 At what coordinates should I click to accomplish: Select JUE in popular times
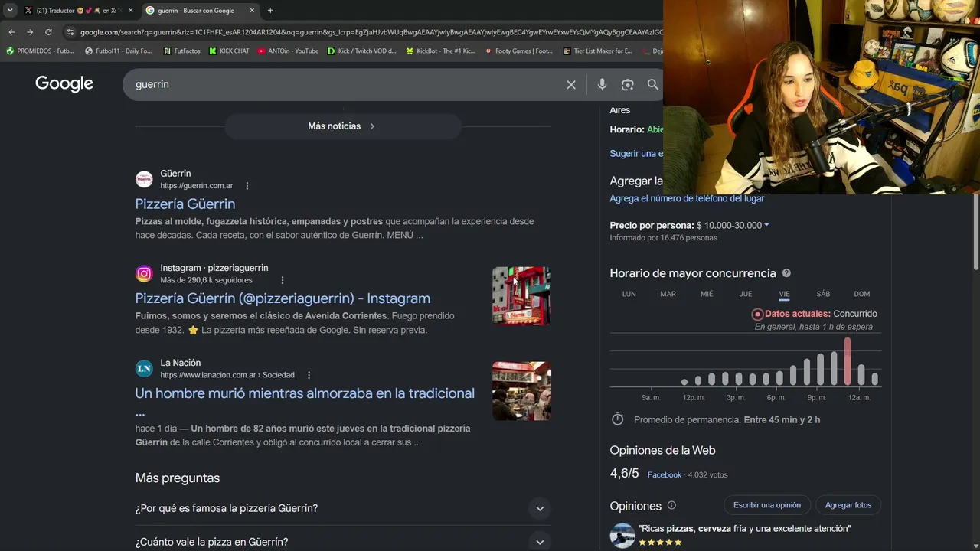(746, 294)
